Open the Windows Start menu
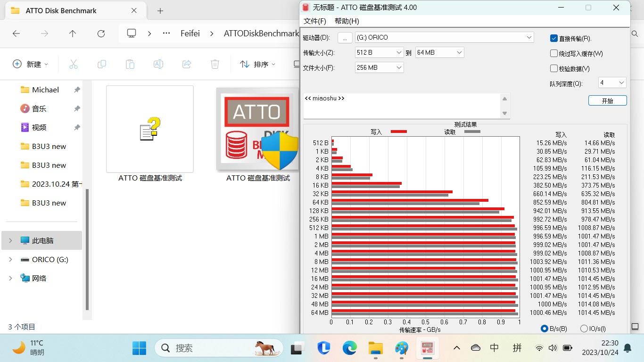This screenshot has width=644, height=362. tap(139, 348)
